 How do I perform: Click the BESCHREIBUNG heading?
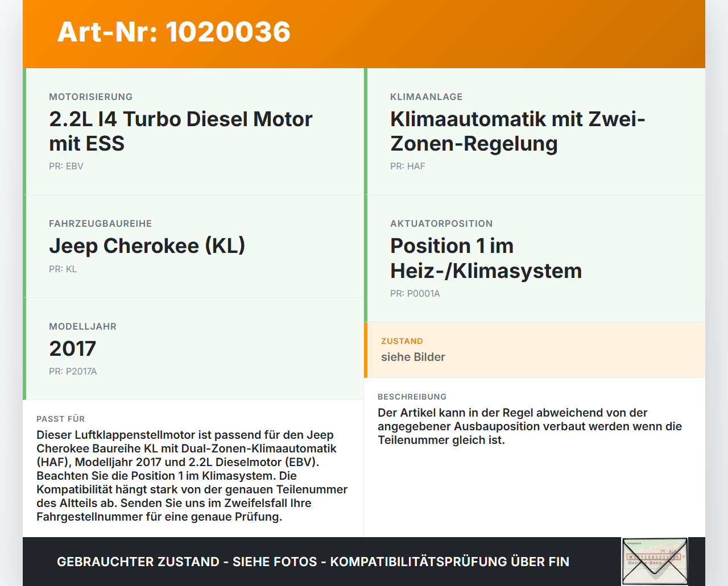pyautogui.click(x=412, y=397)
